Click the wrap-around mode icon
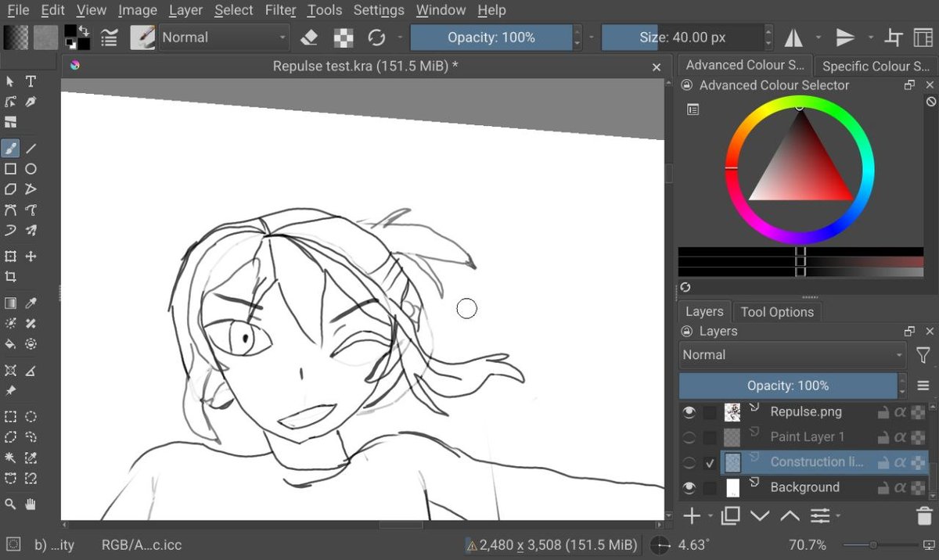This screenshot has width=939, height=560. click(x=894, y=37)
